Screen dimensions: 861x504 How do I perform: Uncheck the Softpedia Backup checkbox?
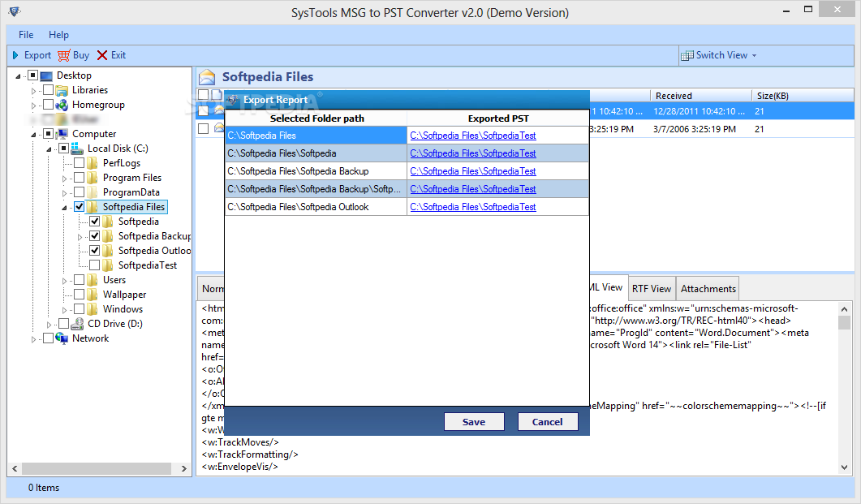click(94, 236)
